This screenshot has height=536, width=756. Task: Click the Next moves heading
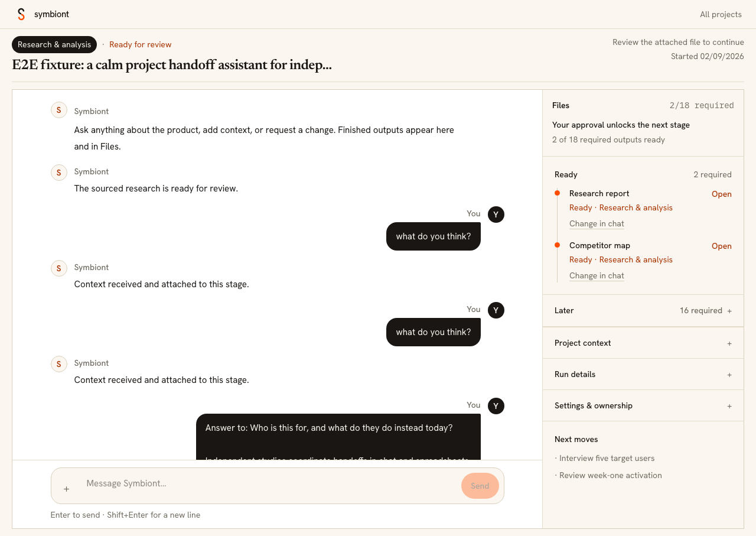[x=576, y=439]
